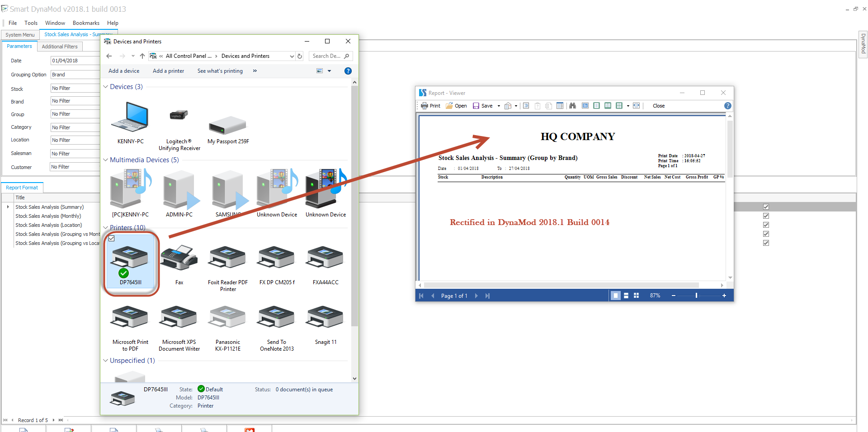Image resolution: width=868 pixels, height=432 pixels.
Task: Toggle checkbox for Stock Sales Analysis (Grouping vs Month)
Action: pos(766,234)
